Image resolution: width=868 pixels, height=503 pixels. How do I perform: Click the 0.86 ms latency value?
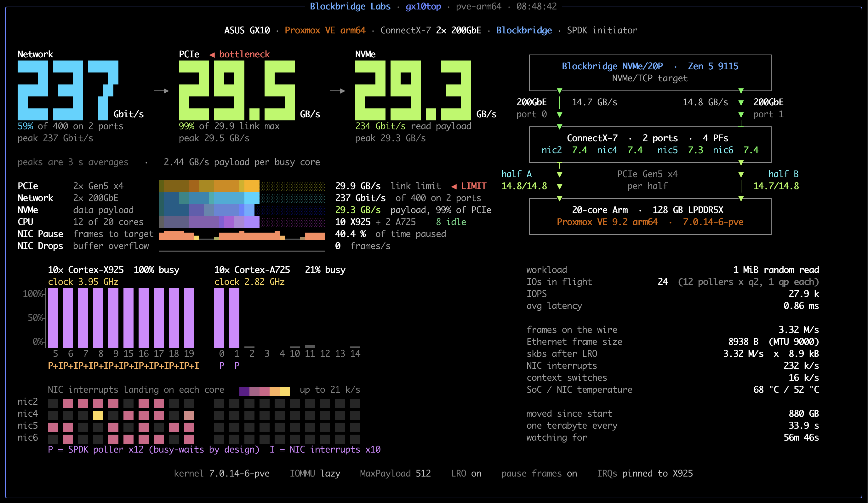click(x=801, y=306)
